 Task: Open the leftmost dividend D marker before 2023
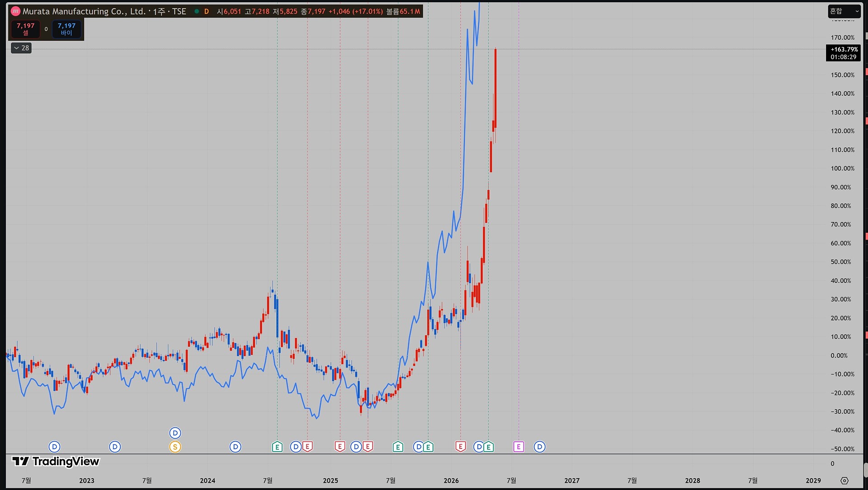click(x=54, y=447)
